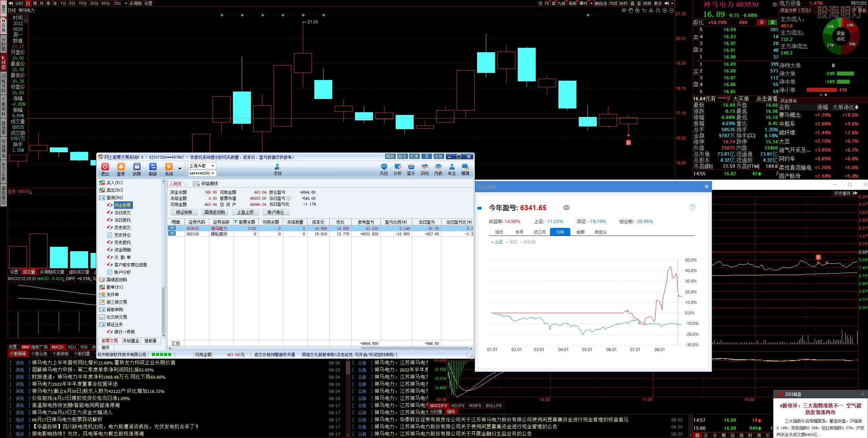
Task: Click the 银证转账 button
Action: coord(184,212)
